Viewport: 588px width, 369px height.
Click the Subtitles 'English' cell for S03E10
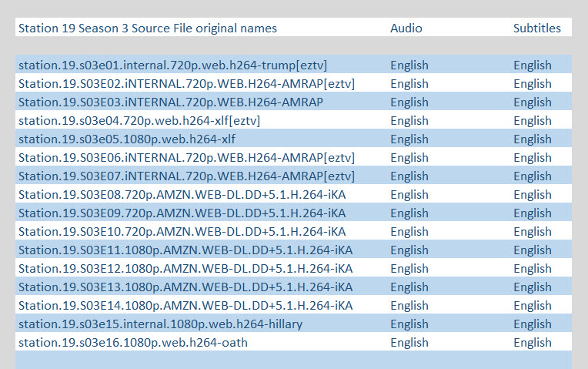pos(533,232)
